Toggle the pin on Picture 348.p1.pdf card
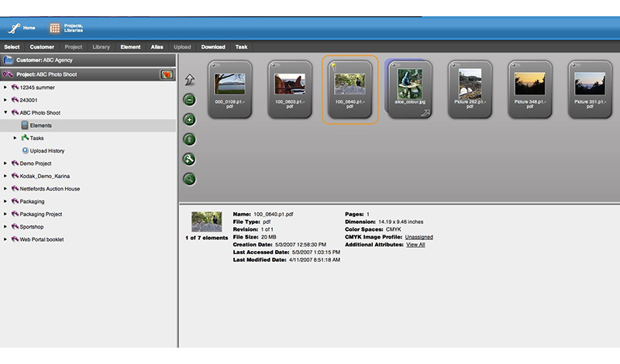620x364 pixels. click(516, 65)
